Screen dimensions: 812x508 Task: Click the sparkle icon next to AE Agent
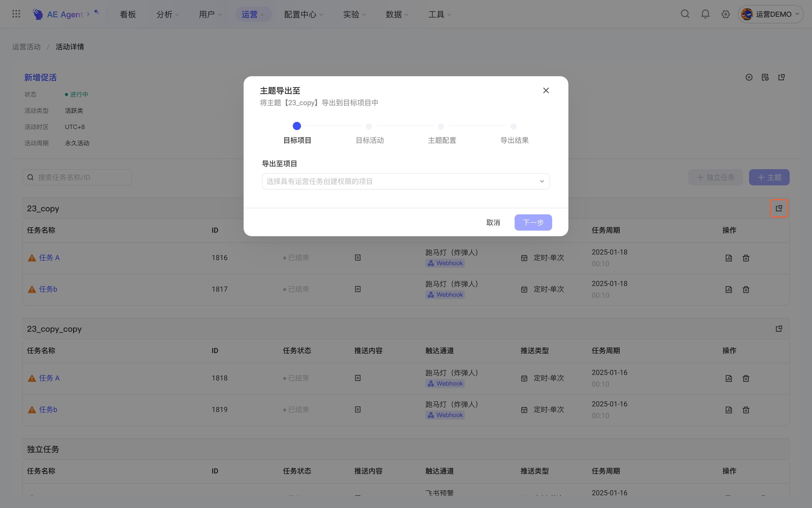[96, 12]
